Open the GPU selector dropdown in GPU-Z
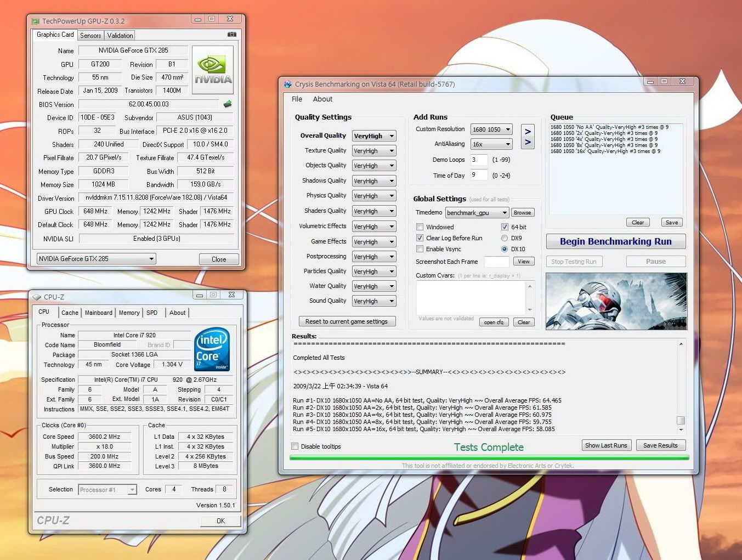Screen dimensions: 742x560 [97, 259]
